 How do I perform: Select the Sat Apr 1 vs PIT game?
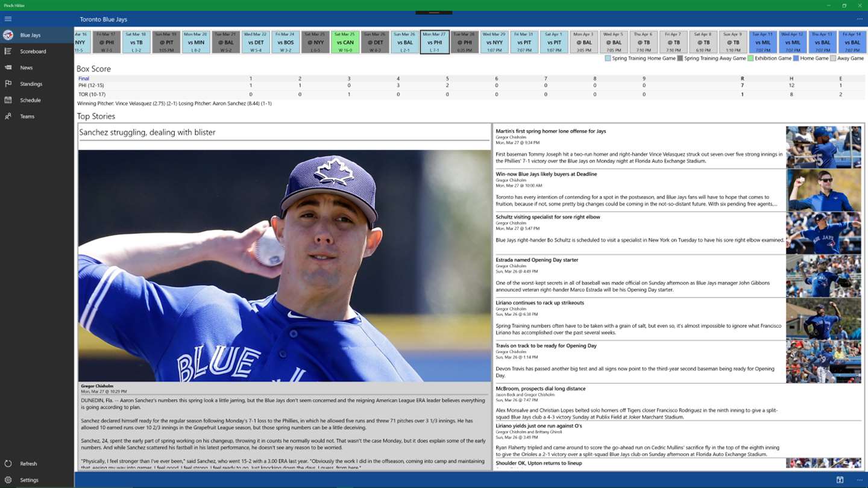pos(554,42)
